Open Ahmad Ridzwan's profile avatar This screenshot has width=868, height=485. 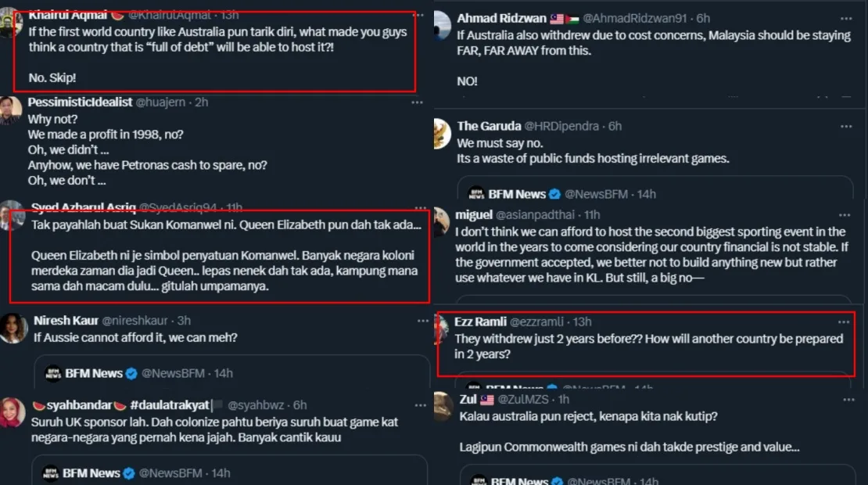[443, 25]
